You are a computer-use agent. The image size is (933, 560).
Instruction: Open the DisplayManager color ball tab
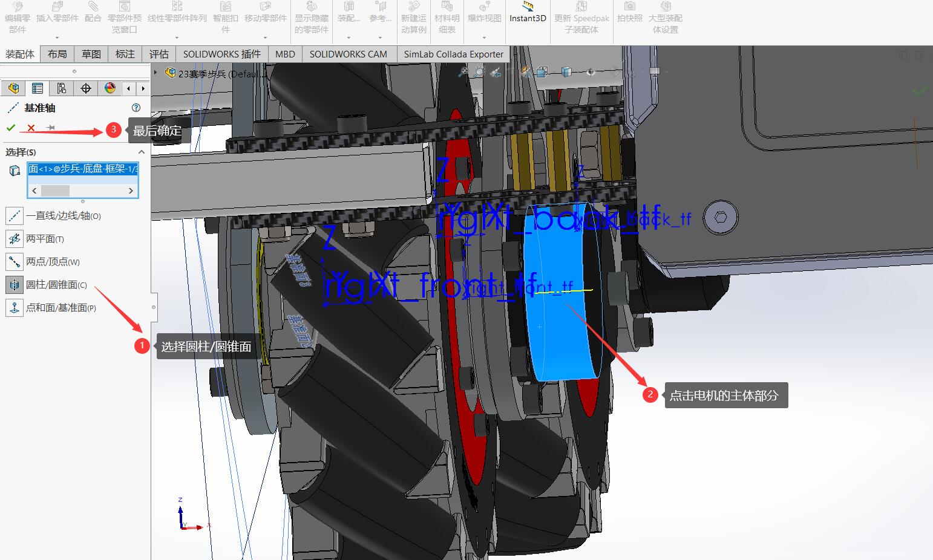(x=110, y=88)
